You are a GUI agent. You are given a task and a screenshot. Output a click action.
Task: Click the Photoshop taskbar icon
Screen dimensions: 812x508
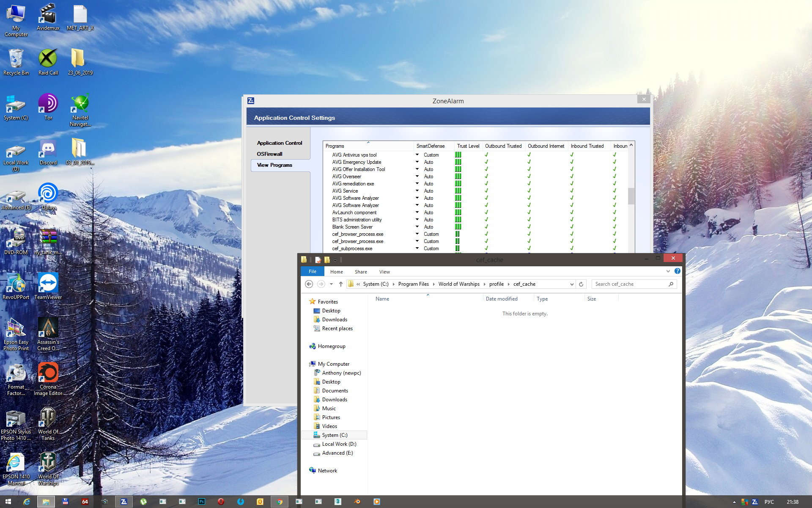click(202, 502)
